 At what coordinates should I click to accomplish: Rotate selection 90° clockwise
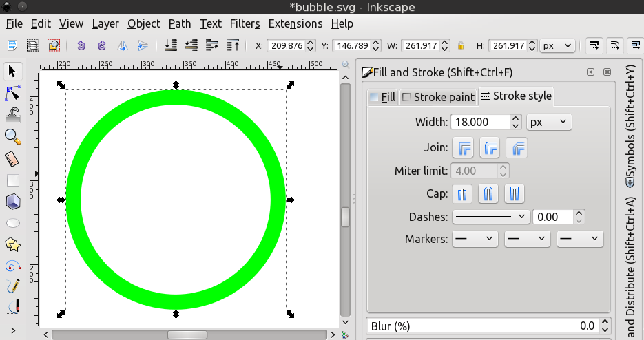click(101, 45)
